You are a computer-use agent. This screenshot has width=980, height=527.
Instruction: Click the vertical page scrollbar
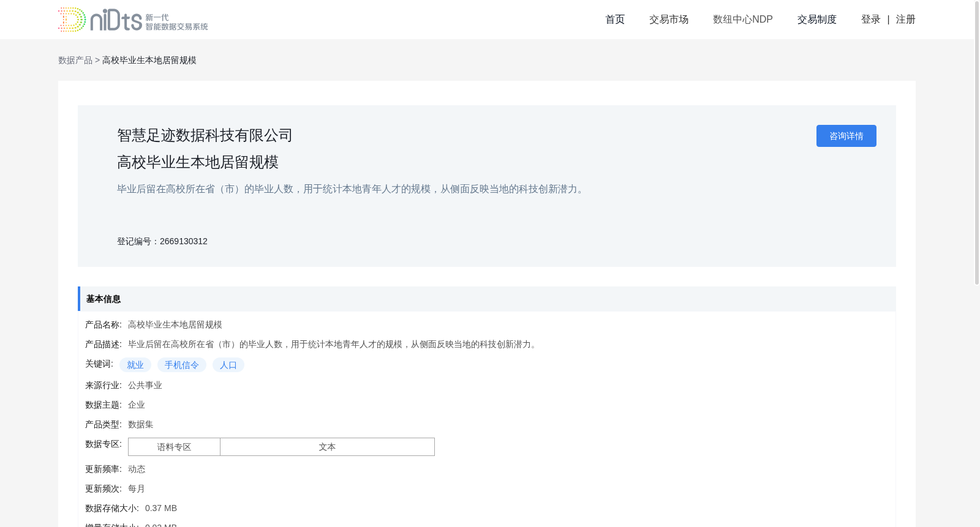click(x=977, y=143)
